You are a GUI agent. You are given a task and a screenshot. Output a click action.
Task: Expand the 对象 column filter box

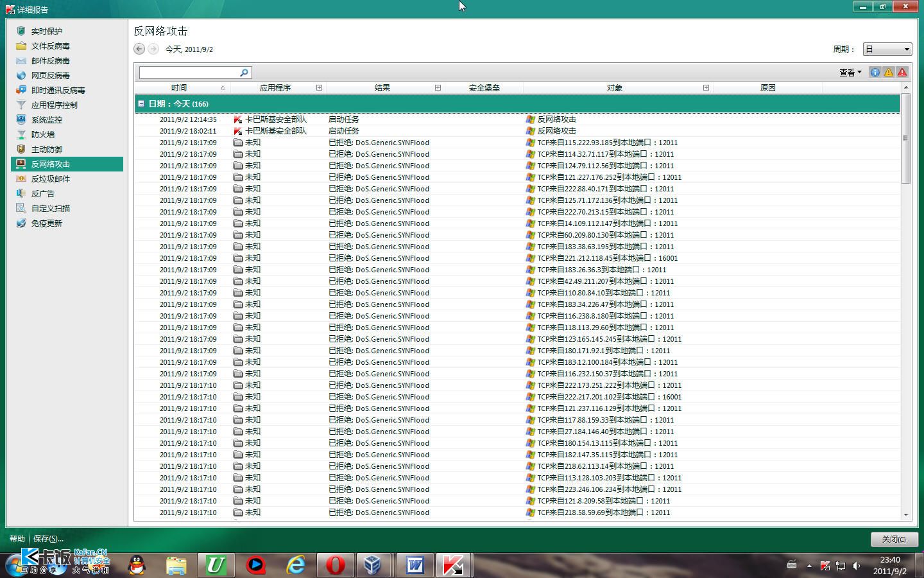[x=706, y=87]
